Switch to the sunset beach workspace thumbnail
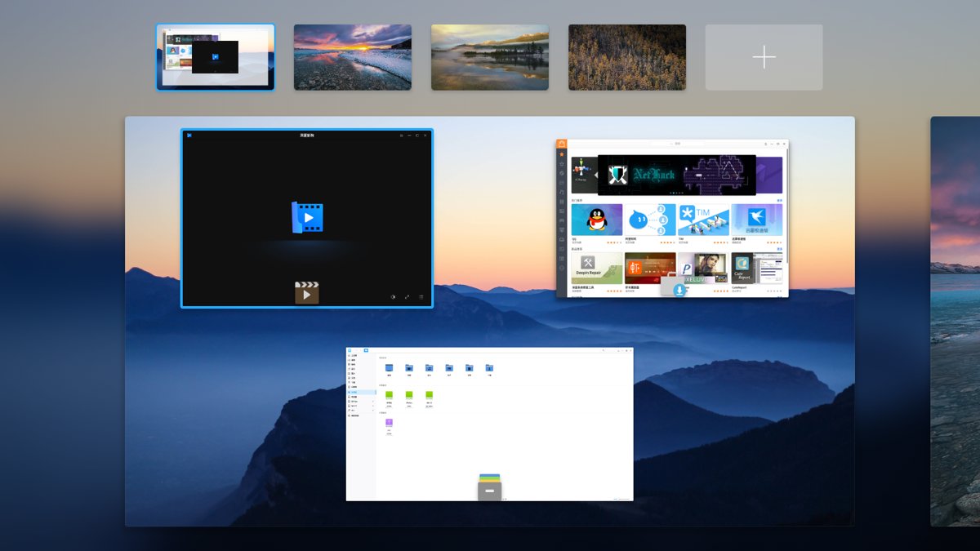This screenshot has width=980, height=551. click(x=353, y=57)
